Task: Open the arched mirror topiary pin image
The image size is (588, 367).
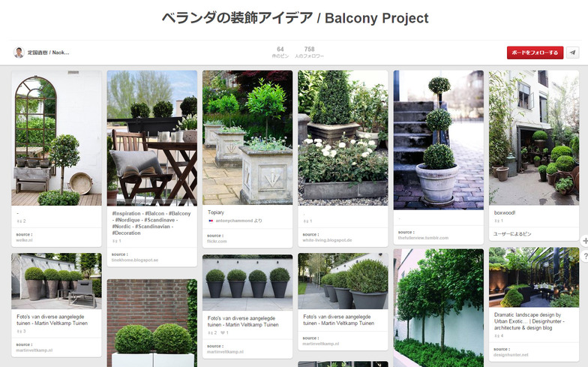Action: click(57, 138)
